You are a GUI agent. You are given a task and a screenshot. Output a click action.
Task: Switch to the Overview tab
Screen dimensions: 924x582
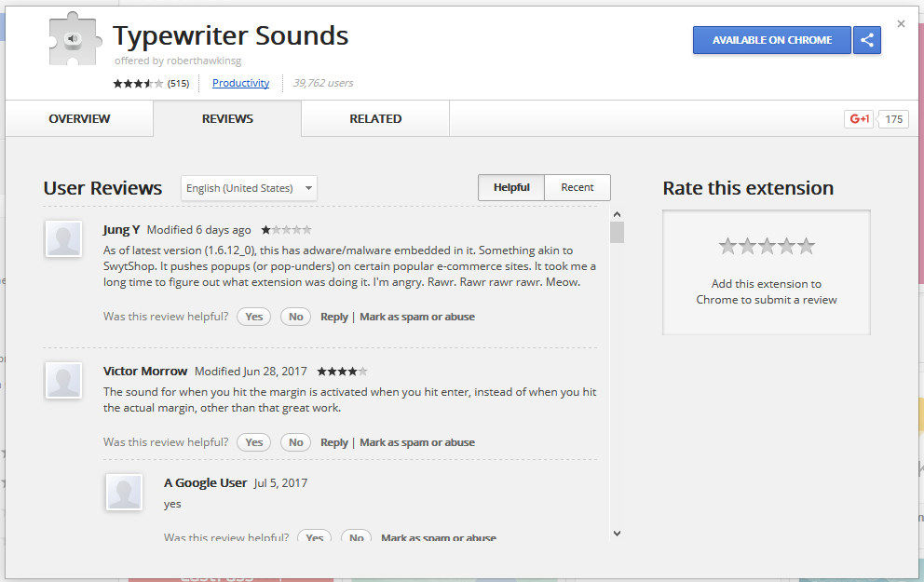(78, 118)
